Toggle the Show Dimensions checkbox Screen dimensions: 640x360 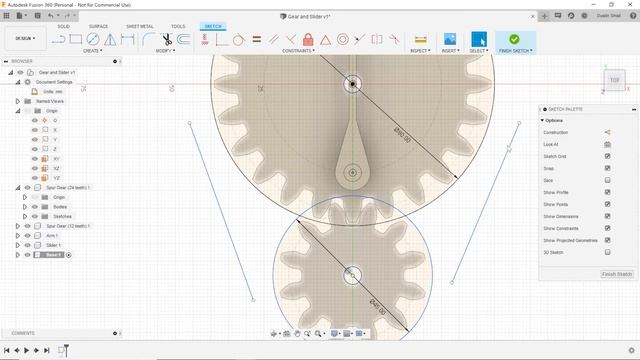click(x=607, y=216)
